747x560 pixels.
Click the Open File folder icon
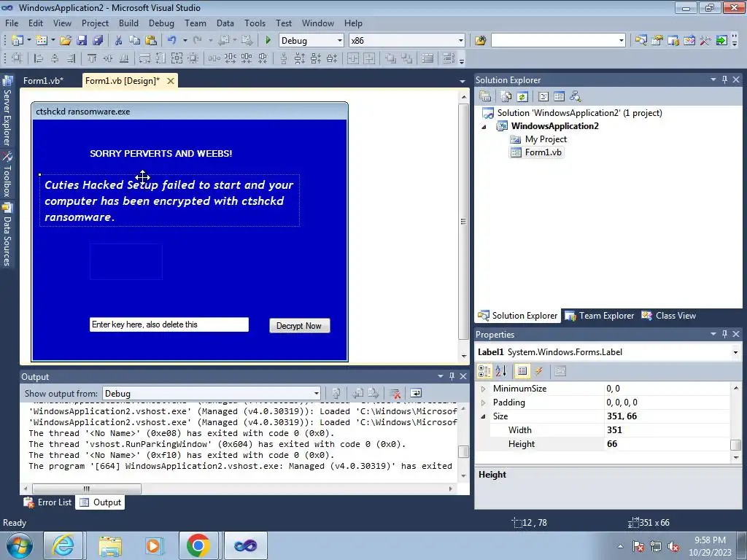click(65, 41)
